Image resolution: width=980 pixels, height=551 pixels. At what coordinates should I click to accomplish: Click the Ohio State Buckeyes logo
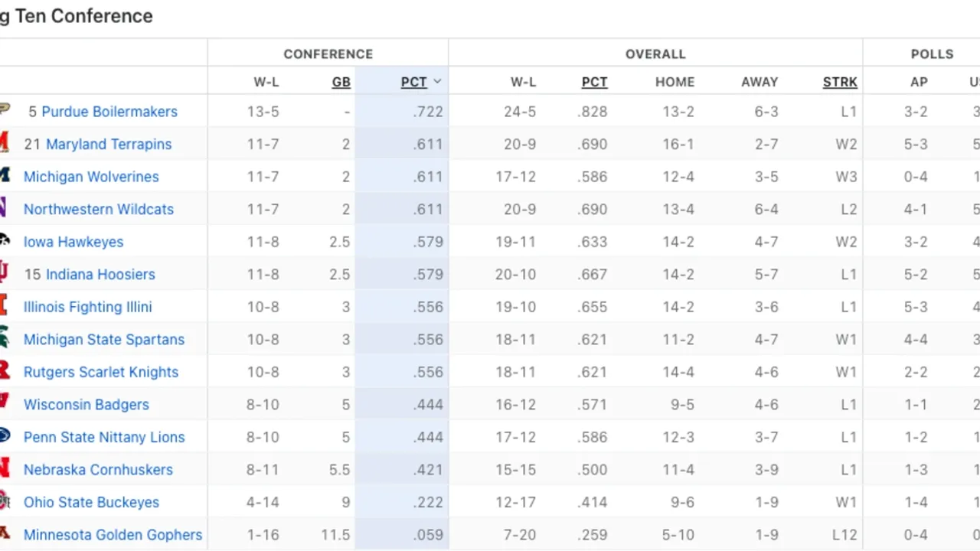[x=5, y=502]
